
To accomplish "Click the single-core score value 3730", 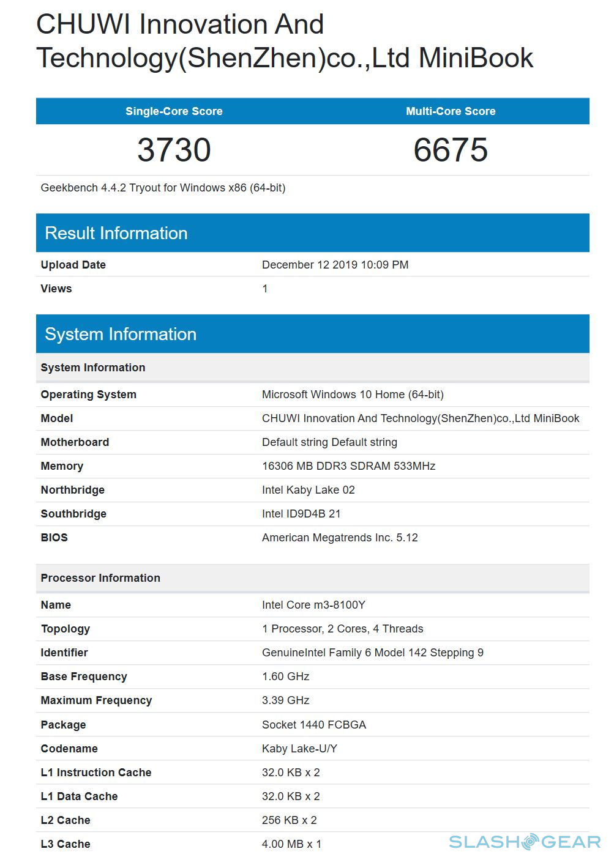I will point(174,150).
